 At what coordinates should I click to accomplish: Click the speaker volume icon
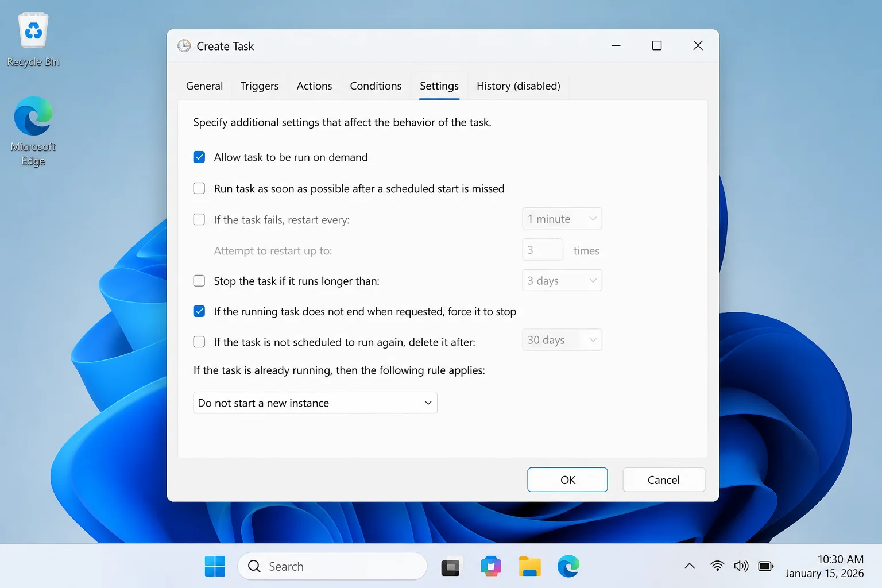pos(741,566)
